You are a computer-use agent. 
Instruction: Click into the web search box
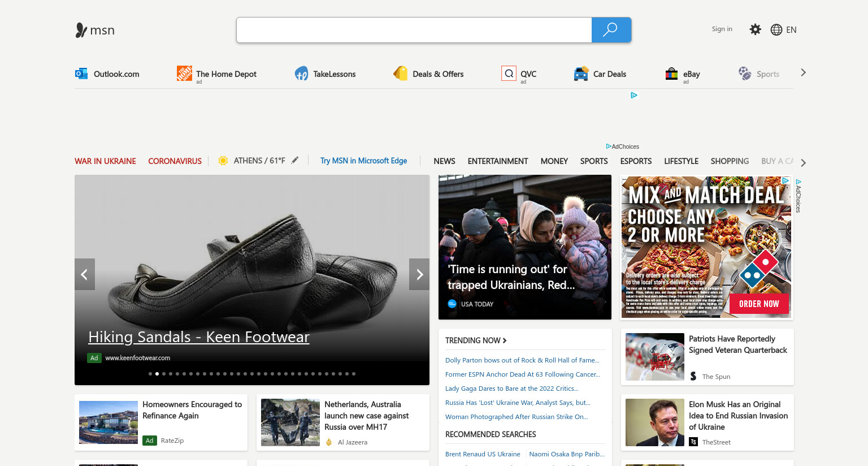[x=414, y=30]
